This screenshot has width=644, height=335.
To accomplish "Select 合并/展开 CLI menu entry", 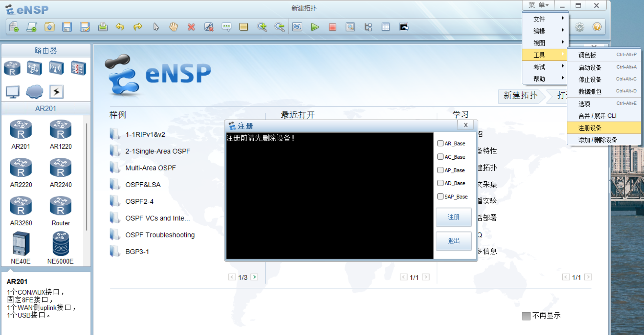I will pyautogui.click(x=604, y=116).
